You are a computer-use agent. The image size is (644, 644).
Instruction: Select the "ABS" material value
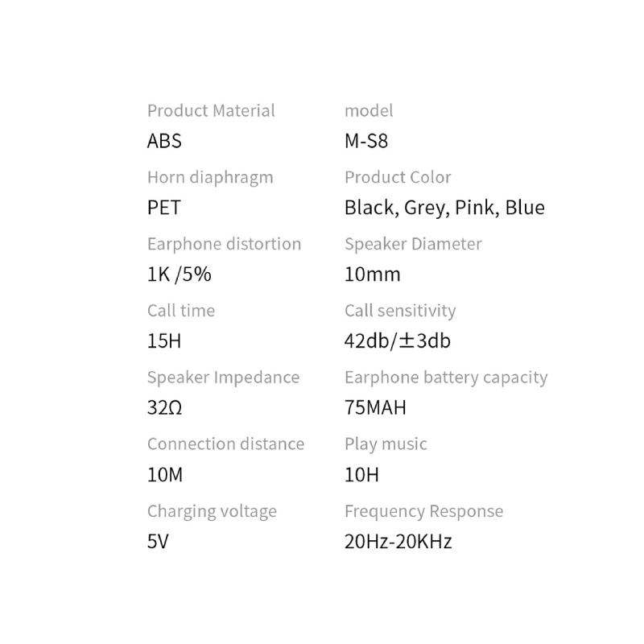[x=164, y=141]
